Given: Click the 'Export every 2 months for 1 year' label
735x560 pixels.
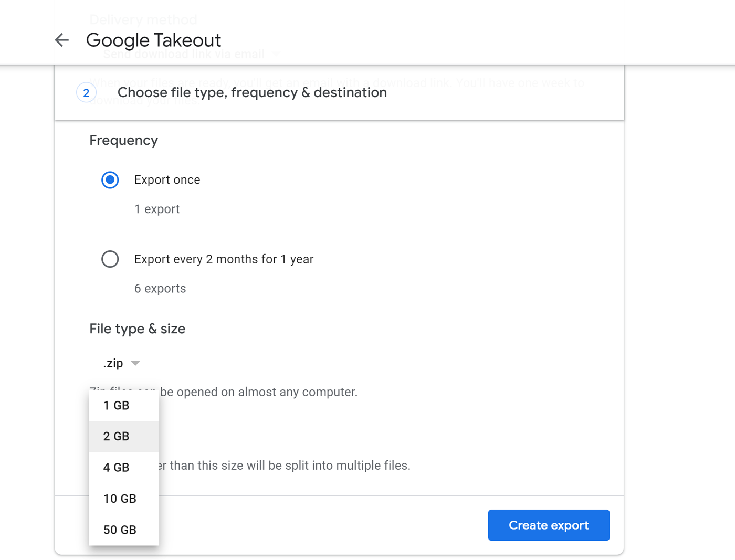Looking at the screenshot, I should 224,259.
